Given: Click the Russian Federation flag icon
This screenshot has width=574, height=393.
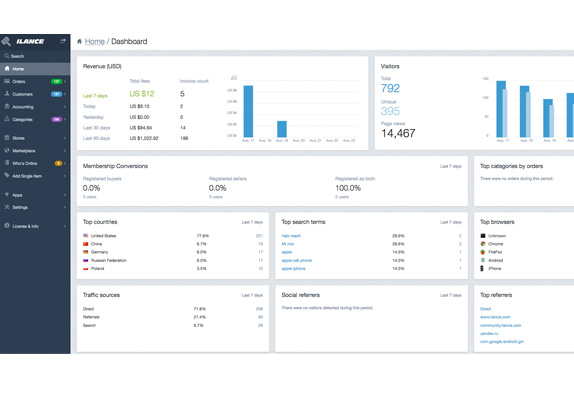Looking at the screenshot, I should coord(86,260).
